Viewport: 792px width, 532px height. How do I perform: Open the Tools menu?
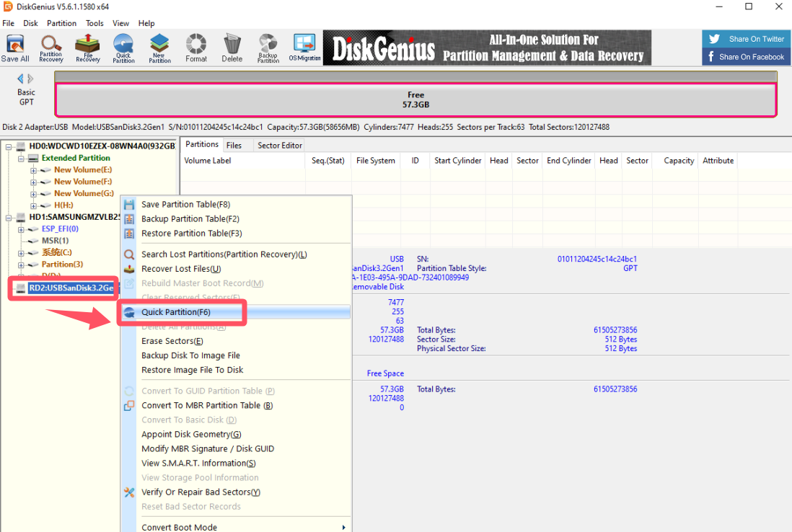point(94,23)
